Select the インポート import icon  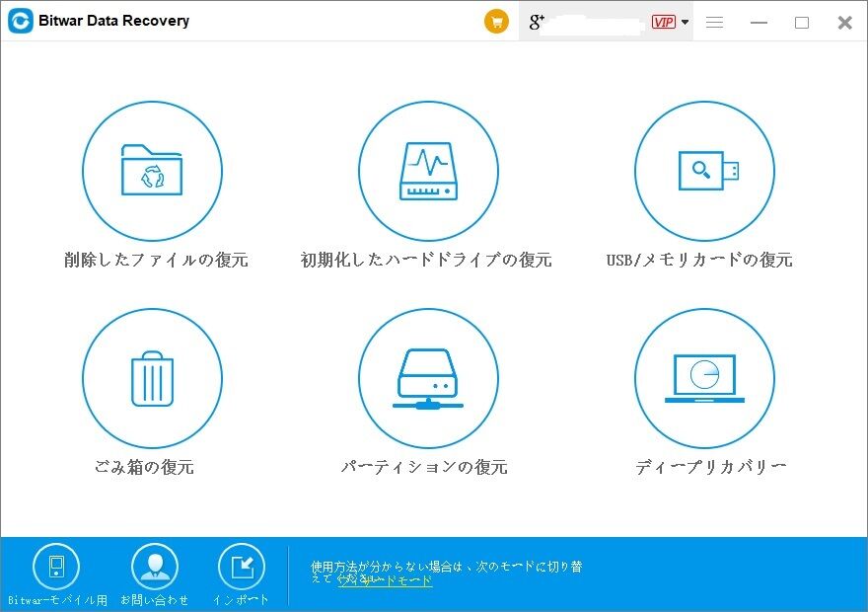(242, 568)
